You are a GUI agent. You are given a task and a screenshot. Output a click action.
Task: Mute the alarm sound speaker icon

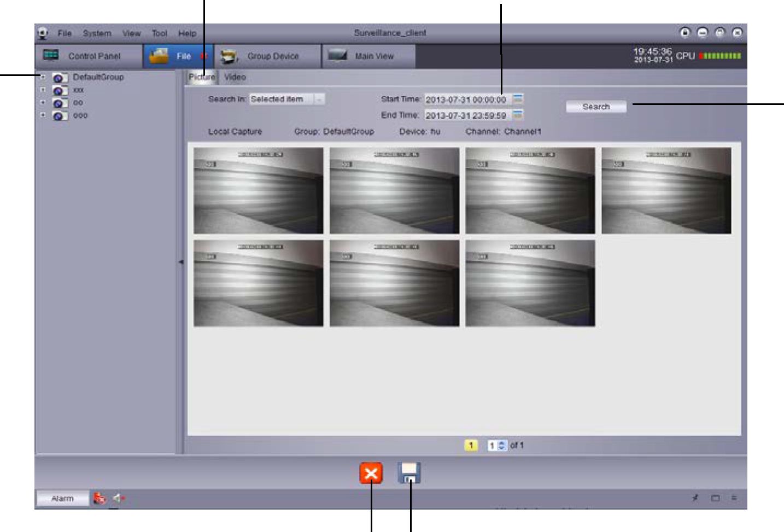(118, 498)
